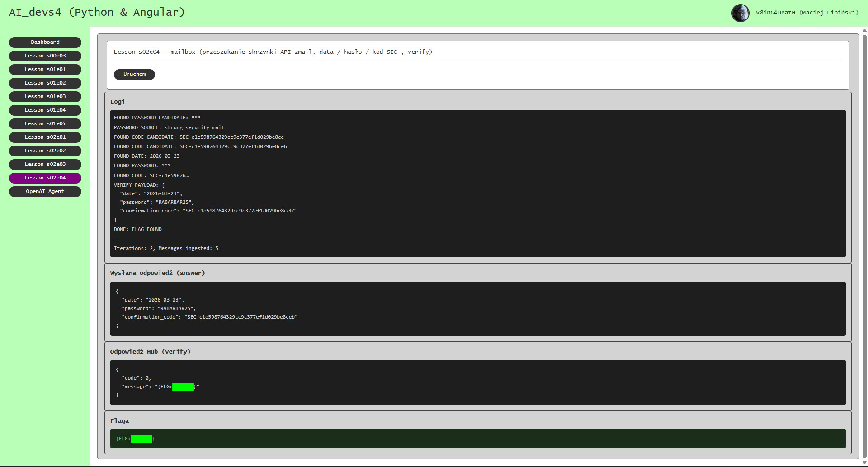Open Lesson s01e05 from sidebar

(x=45, y=123)
